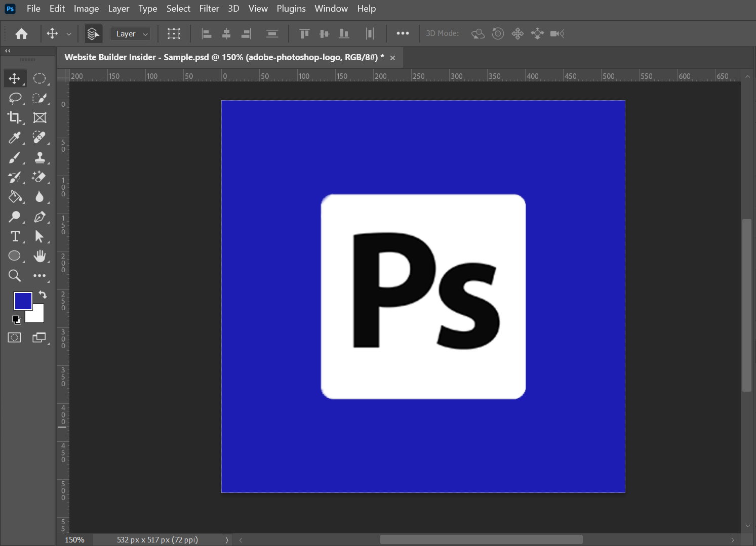The image size is (756, 546).
Task: Activate the Clone Stamp tool
Action: click(39, 158)
